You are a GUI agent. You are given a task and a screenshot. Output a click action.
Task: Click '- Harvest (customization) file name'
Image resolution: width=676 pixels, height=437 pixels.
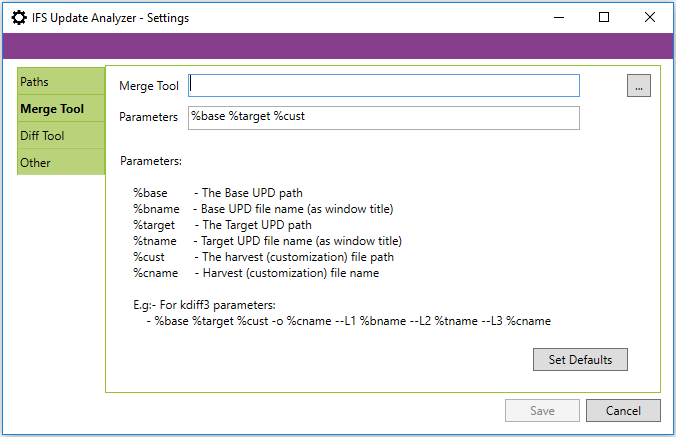click(x=287, y=273)
